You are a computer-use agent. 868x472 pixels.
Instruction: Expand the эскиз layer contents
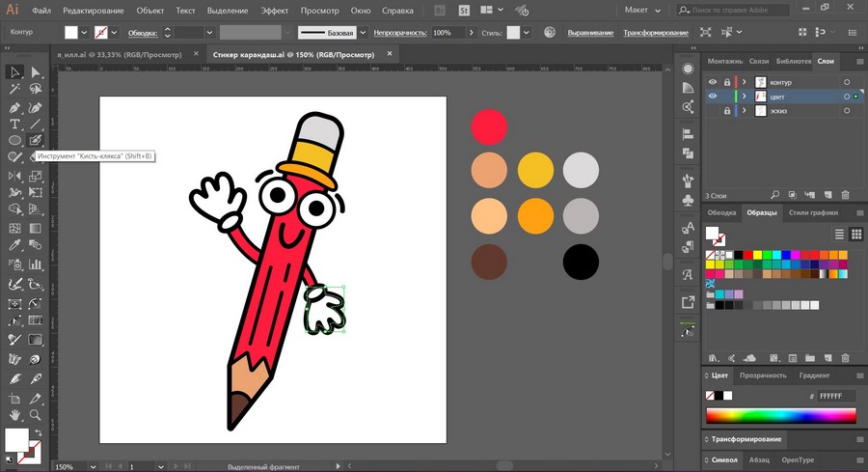745,111
